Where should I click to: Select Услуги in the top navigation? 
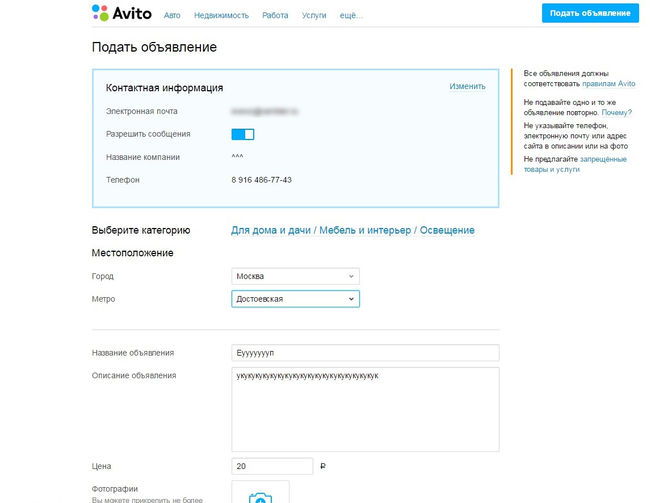(314, 15)
